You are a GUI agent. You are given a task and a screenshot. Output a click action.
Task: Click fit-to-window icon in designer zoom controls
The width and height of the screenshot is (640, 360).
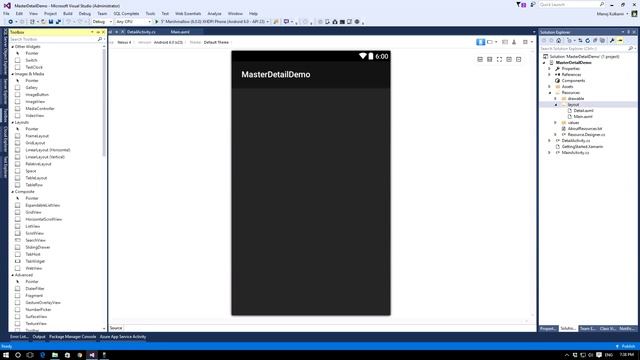(x=499, y=59)
